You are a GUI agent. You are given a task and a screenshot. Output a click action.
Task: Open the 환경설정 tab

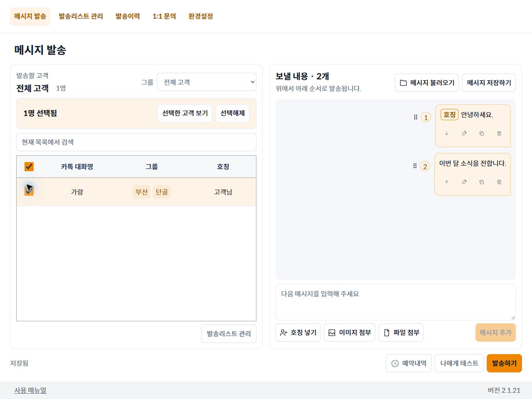(x=201, y=16)
